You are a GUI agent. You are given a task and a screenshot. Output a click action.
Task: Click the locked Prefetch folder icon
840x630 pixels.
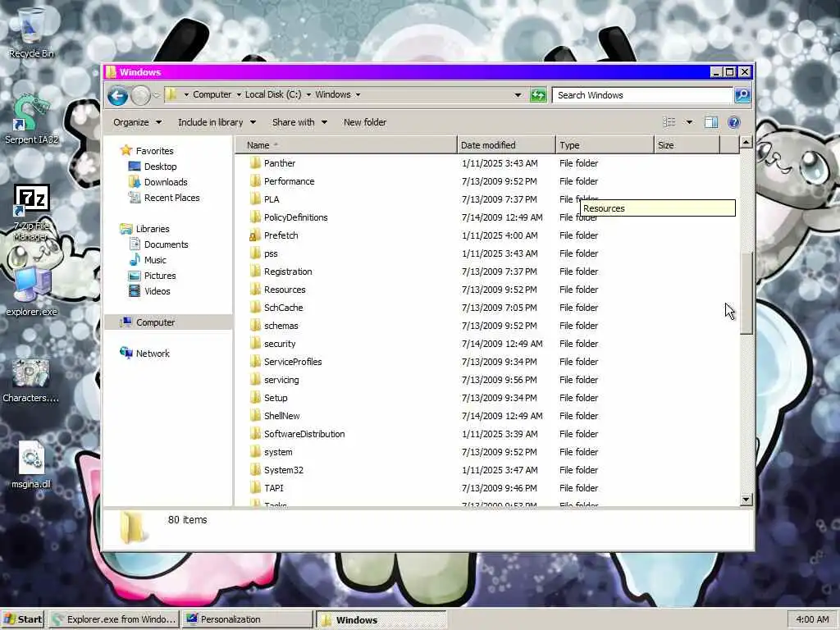pyautogui.click(x=256, y=235)
